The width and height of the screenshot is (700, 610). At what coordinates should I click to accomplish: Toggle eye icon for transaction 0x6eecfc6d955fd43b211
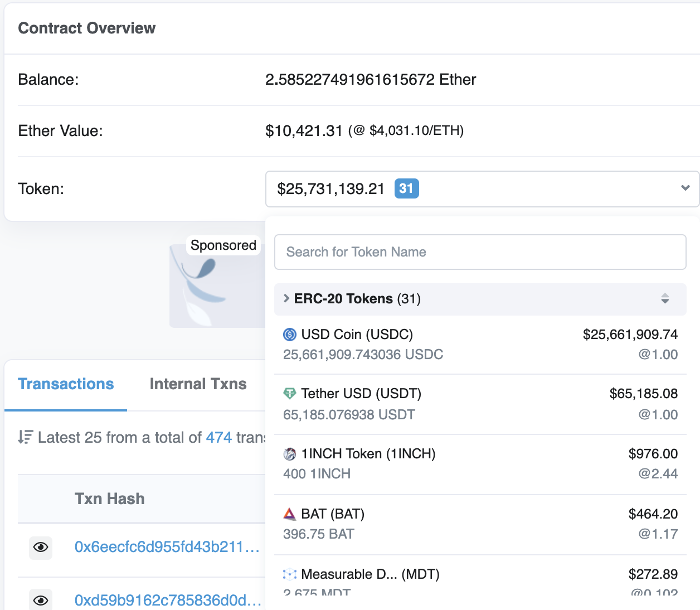pos(41,548)
